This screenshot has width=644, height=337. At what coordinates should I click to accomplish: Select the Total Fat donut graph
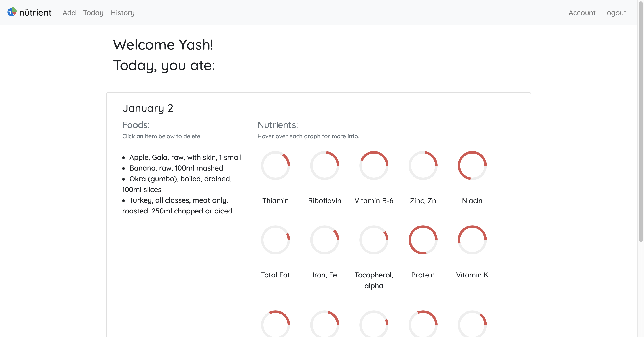click(x=275, y=240)
